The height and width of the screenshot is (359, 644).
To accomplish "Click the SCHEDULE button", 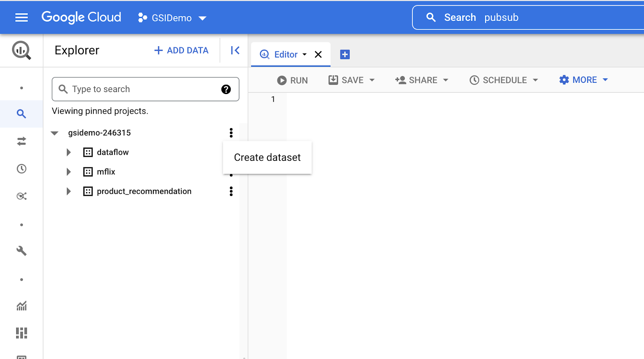I will [x=498, y=80].
